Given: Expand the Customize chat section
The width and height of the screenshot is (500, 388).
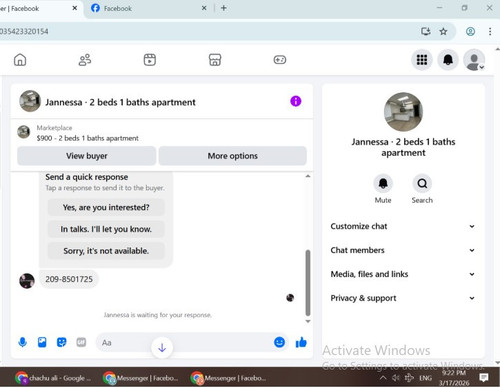Looking at the screenshot, I should click(403, 226).
